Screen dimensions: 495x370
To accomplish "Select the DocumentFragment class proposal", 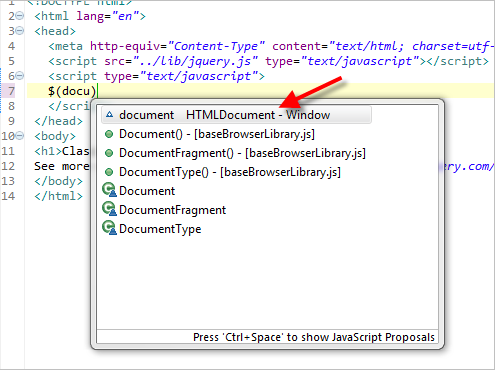I will pyautogui.click(x=172, y=210).
